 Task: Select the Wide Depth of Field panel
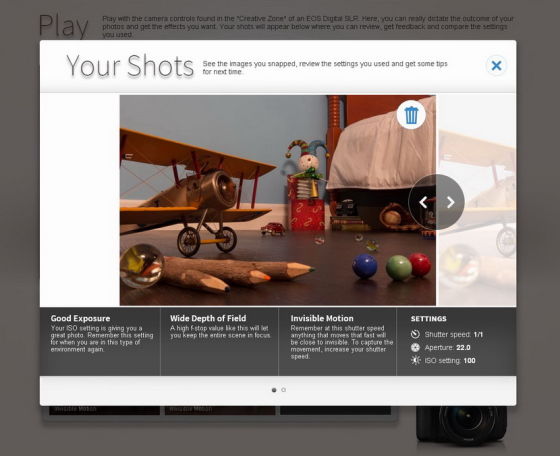coord(220,341)
